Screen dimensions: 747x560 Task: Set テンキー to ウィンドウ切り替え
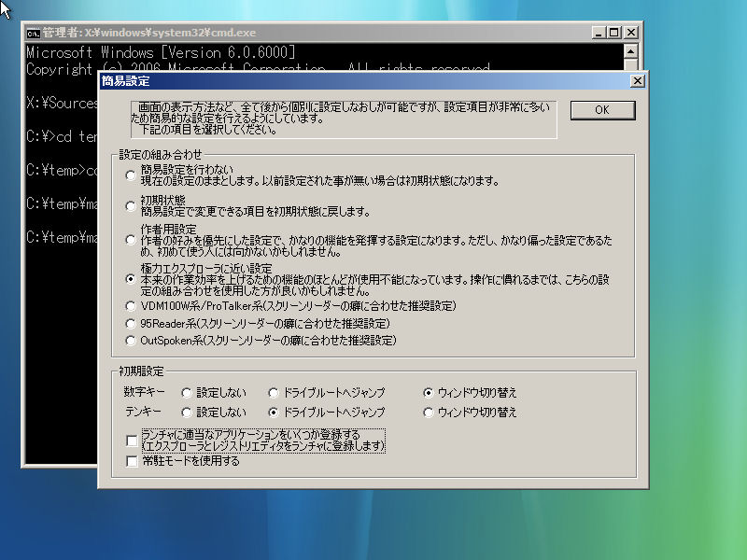[x=429, y=413]
